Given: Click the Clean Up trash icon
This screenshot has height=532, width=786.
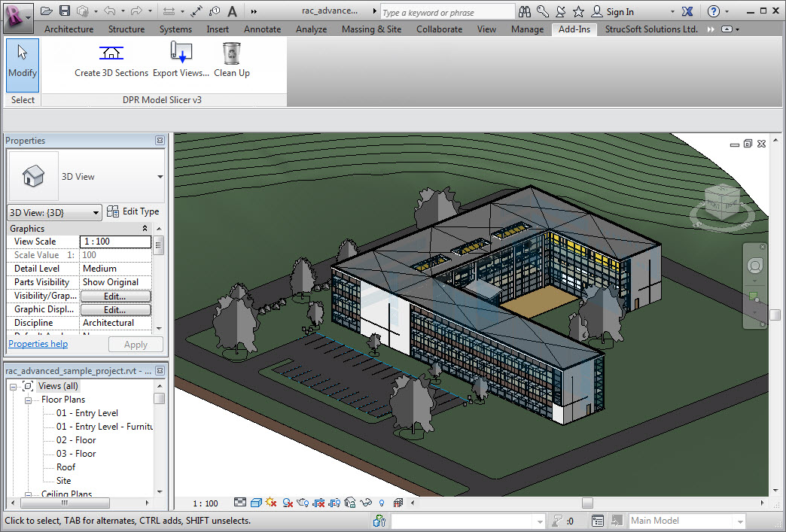Looking at the screenshot, I should click(231, 53).
